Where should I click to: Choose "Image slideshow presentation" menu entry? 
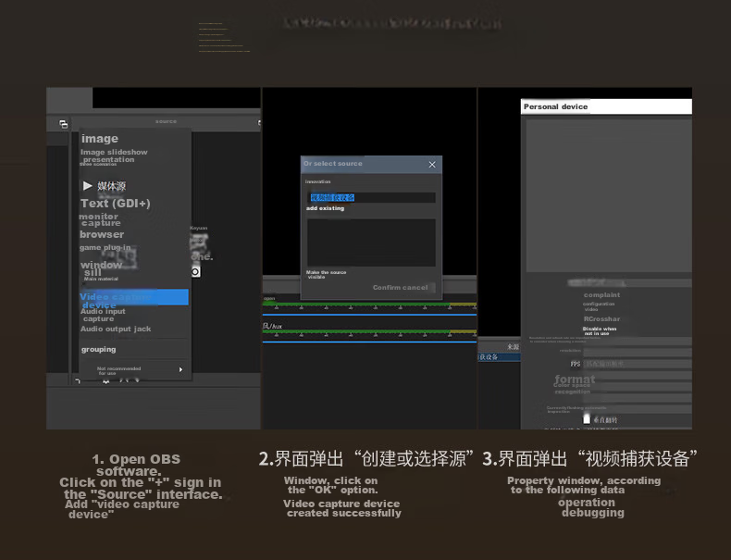(113, 156)
